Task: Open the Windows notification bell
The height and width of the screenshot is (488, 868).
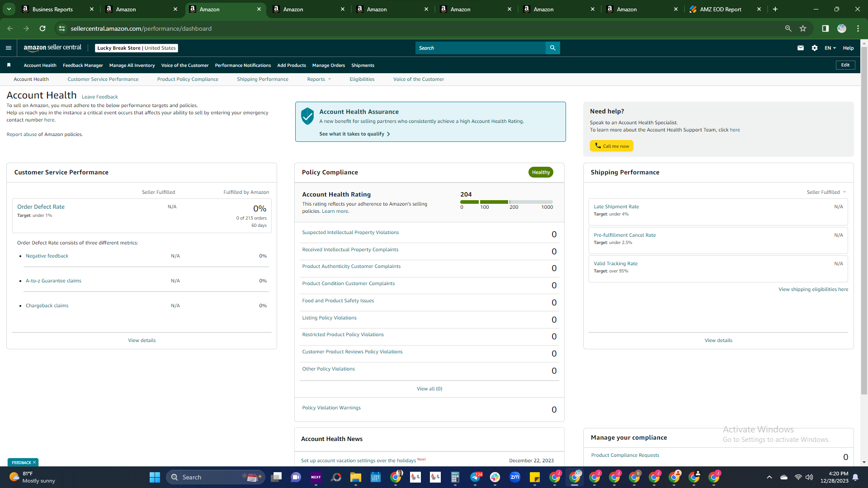Action: pos(855,477)
